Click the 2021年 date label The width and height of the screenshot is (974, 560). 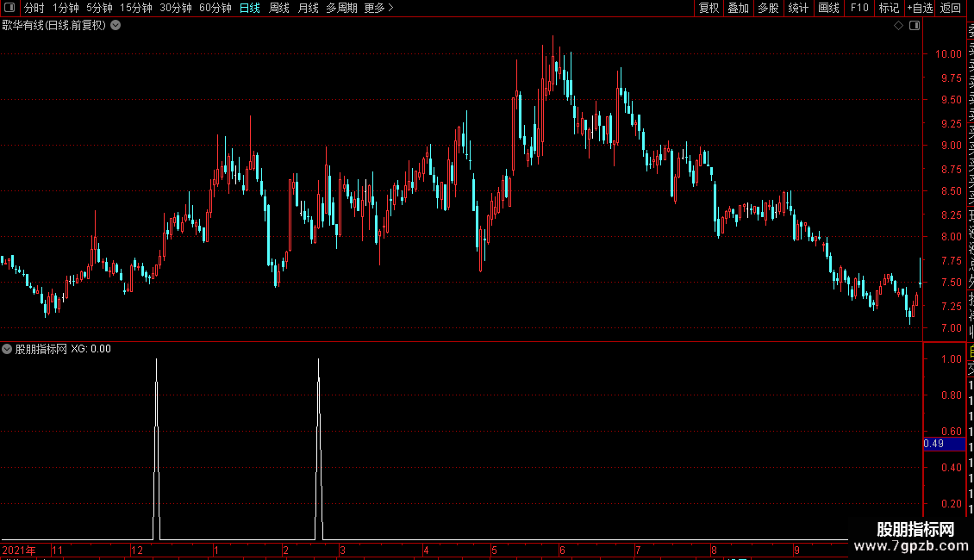click(x=19, y=550)
